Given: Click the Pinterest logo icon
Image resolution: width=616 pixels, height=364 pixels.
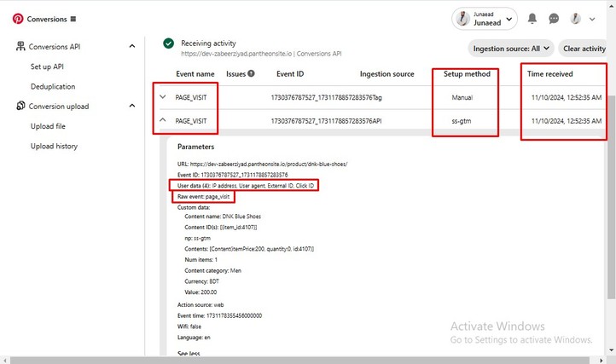Looking at the screenshot, I should pos(18,19).
